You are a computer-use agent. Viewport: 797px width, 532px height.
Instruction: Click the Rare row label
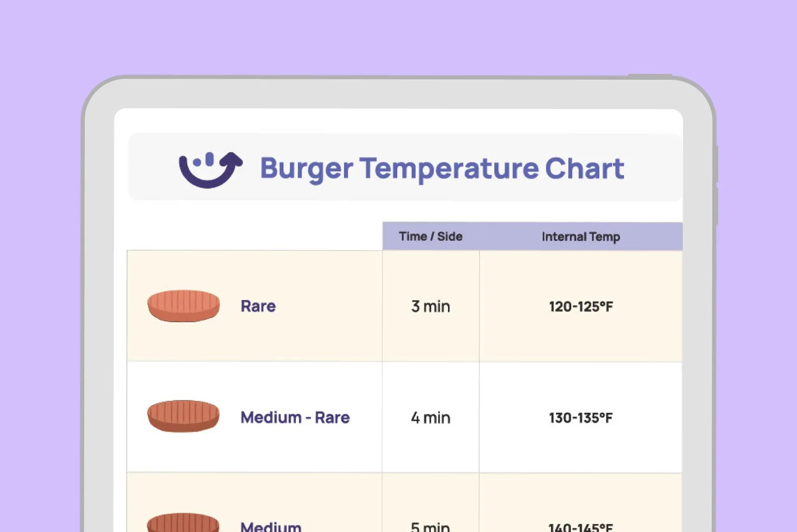click(258, 306)
